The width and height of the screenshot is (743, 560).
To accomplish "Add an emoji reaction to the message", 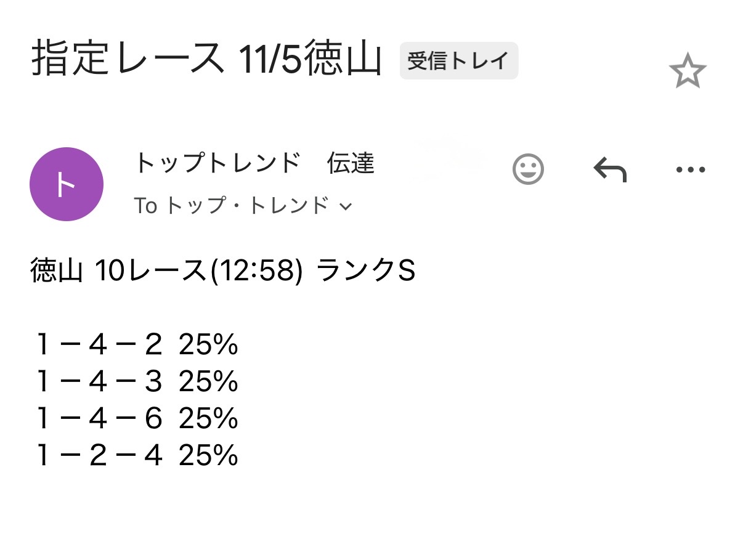I will pyautogui.click(x=528, y=169).
